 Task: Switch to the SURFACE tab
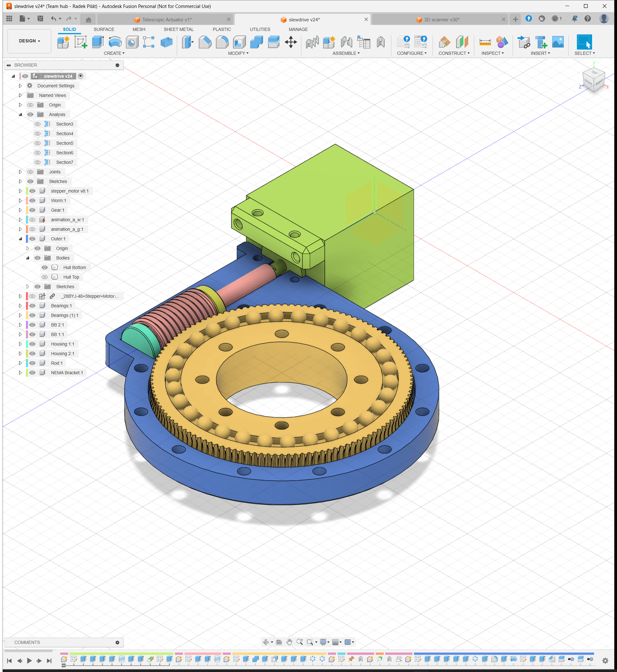(104, 29)
